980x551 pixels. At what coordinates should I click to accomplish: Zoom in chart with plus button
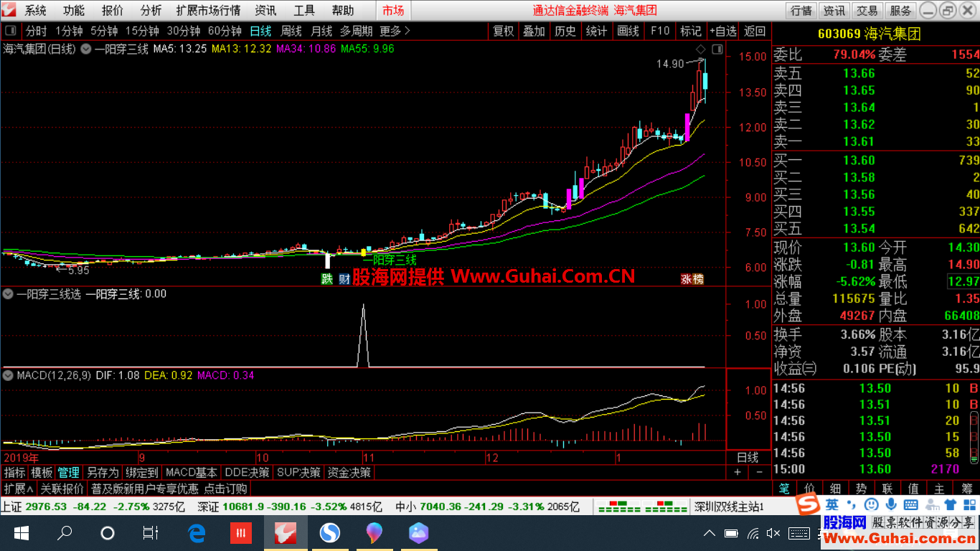pyautogui.click(x=738, y=473)
